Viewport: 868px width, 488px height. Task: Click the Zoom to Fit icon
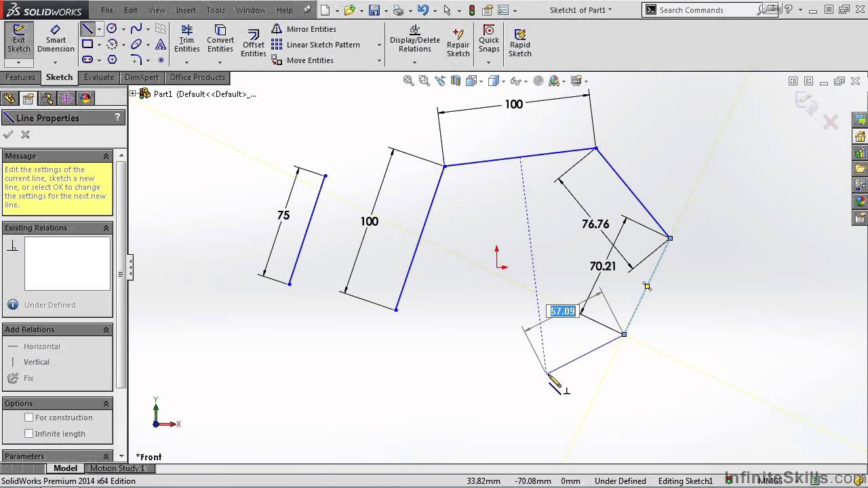[408, 81]
